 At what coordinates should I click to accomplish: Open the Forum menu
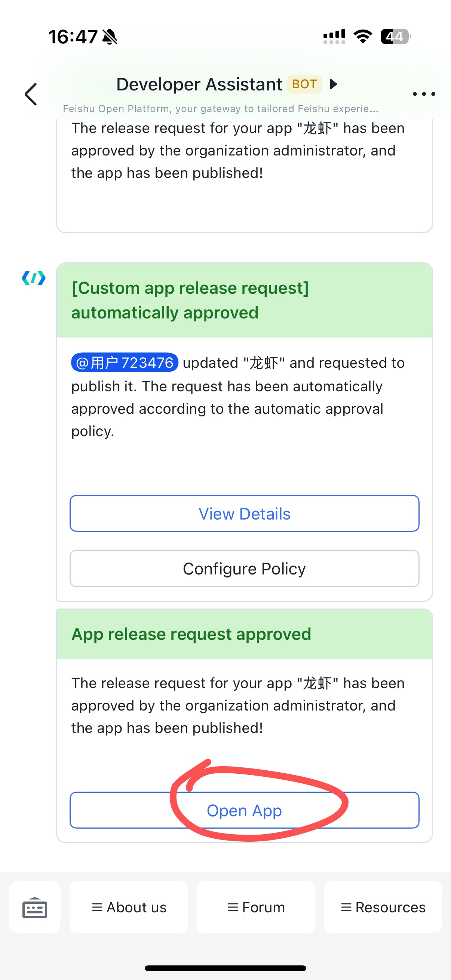tap(256, 907)
